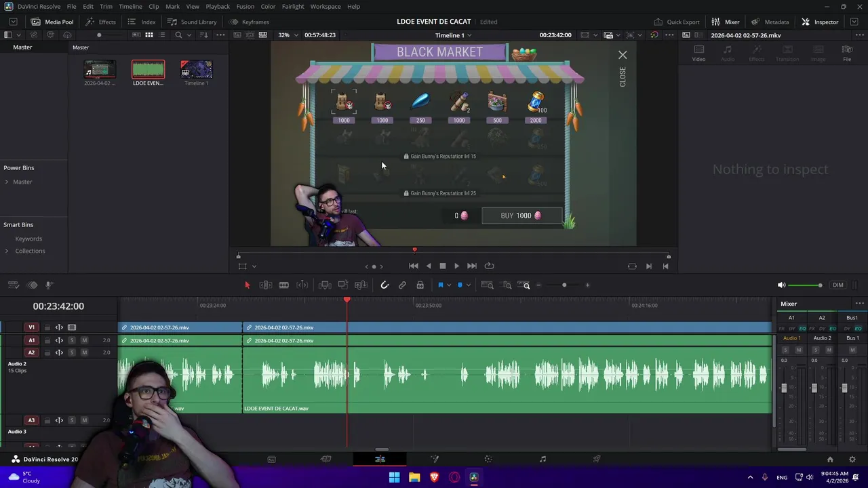Switch media pool to list view

tap(161, 35)
